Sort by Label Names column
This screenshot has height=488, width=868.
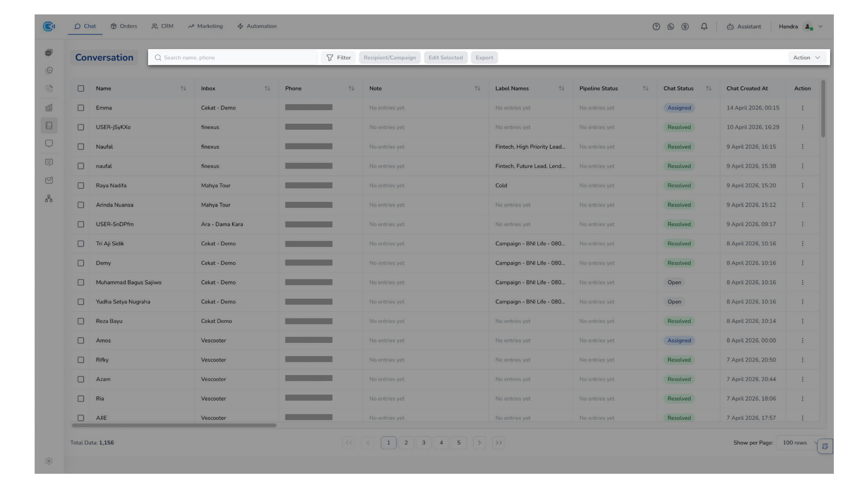click(x=561, y=88)
